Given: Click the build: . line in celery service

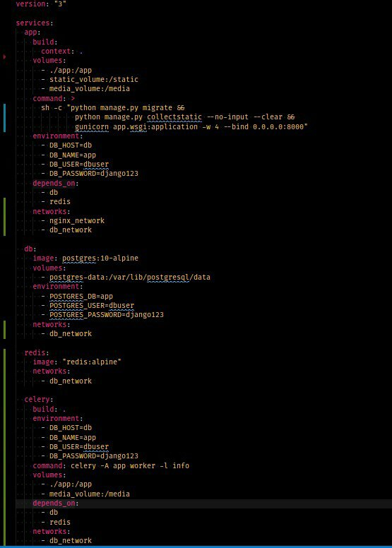Looking at the screenshot, I should 49,409.
